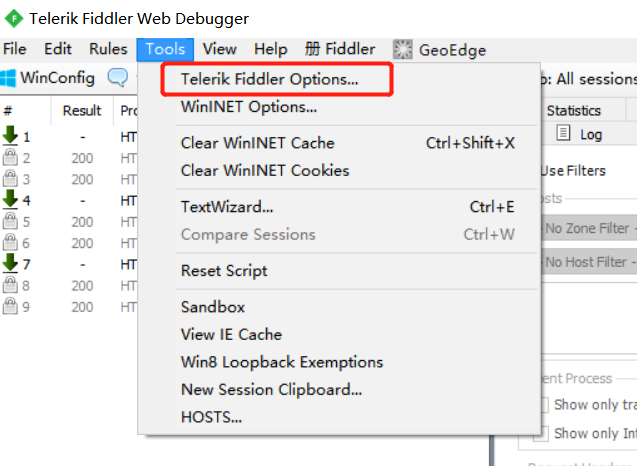Open the No Host Filter dropdown
The image size is (637, 466).
coord(589,262)
